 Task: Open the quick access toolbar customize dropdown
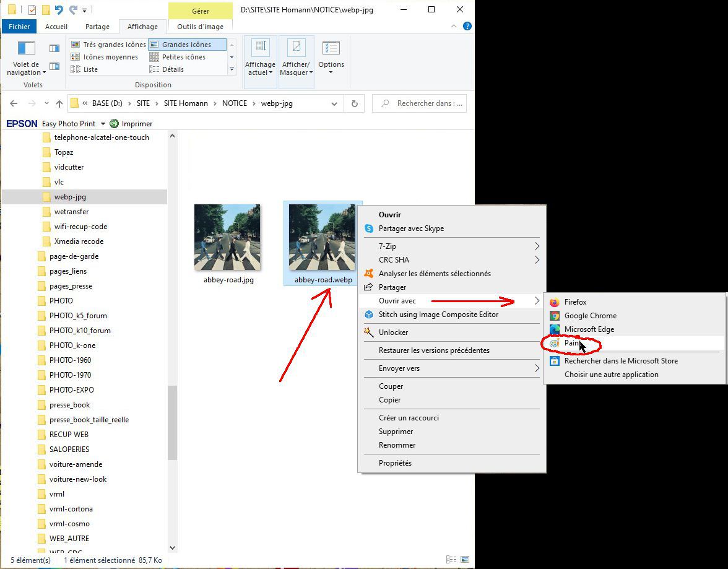point(84,10)
